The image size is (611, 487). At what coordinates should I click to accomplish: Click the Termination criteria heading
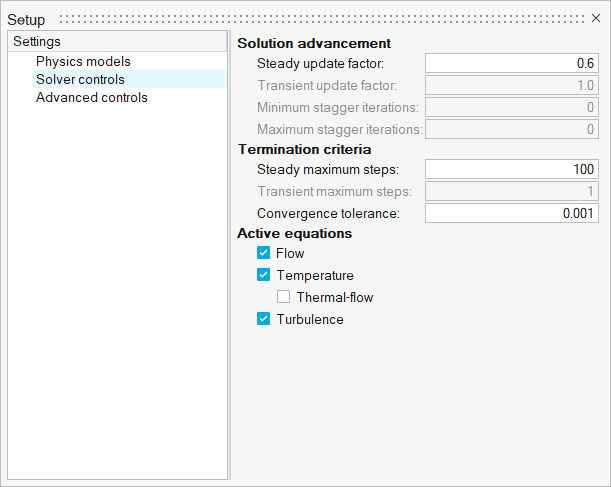tap(304, 149)
